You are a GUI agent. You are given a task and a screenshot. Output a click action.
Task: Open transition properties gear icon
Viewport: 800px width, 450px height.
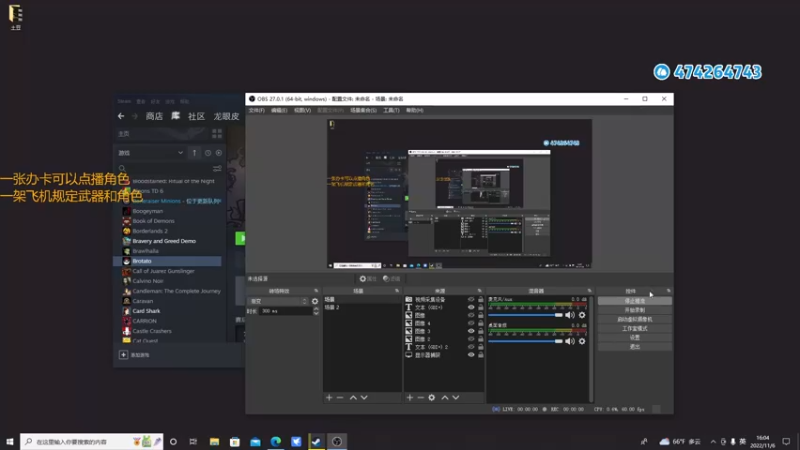click(315, 302)
